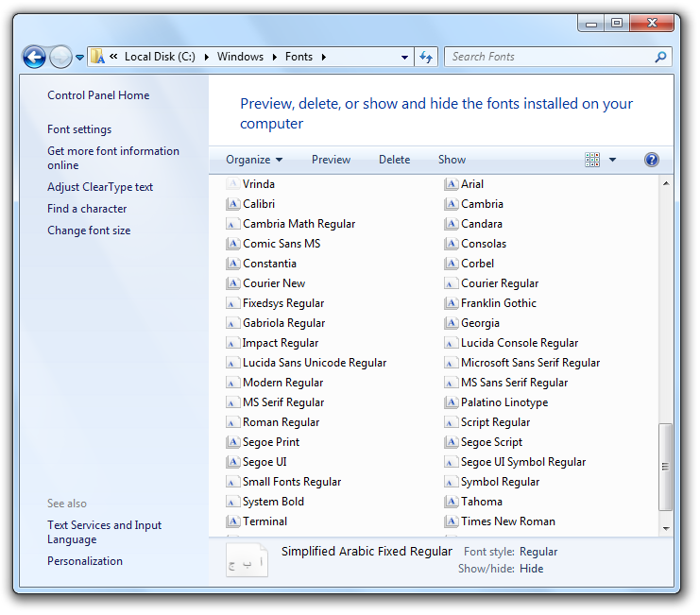Select Microsoft Sans Serif Regular font name
The width and height of the screenshot is (700, 615).
(530, 363)
